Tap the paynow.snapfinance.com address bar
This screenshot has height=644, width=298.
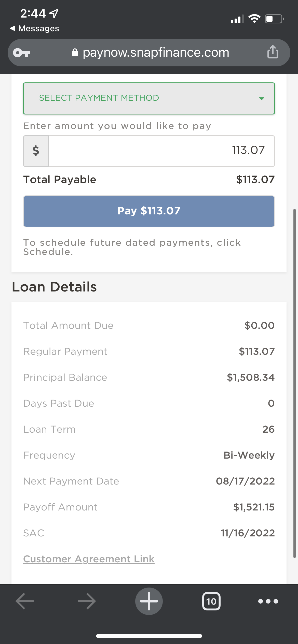point(156,53)
